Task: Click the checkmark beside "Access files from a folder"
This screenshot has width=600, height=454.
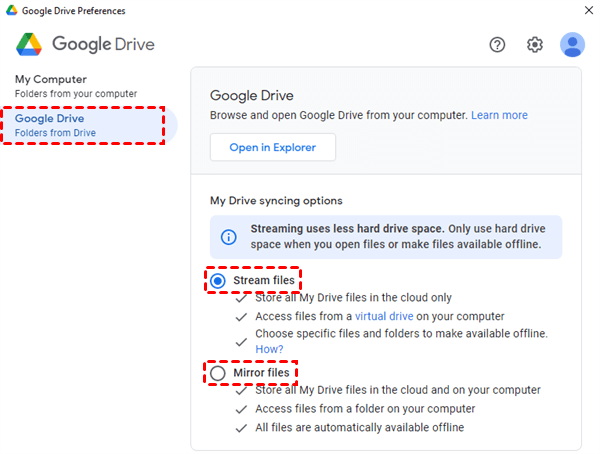Action: tap(241, 408)
